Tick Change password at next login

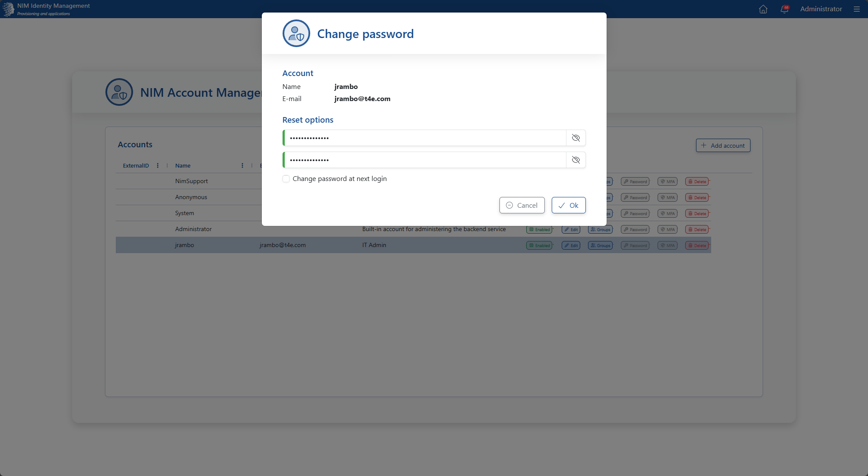coord(286,179)
